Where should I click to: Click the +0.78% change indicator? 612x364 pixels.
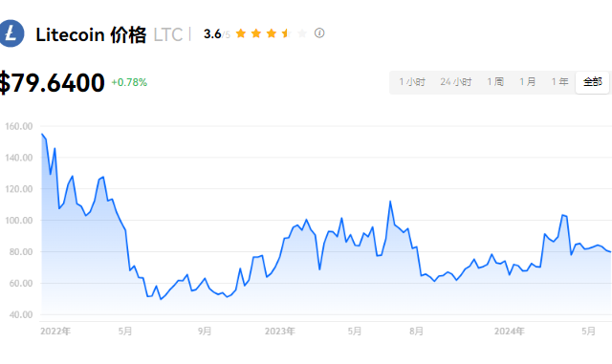click(x=129, y=82)
